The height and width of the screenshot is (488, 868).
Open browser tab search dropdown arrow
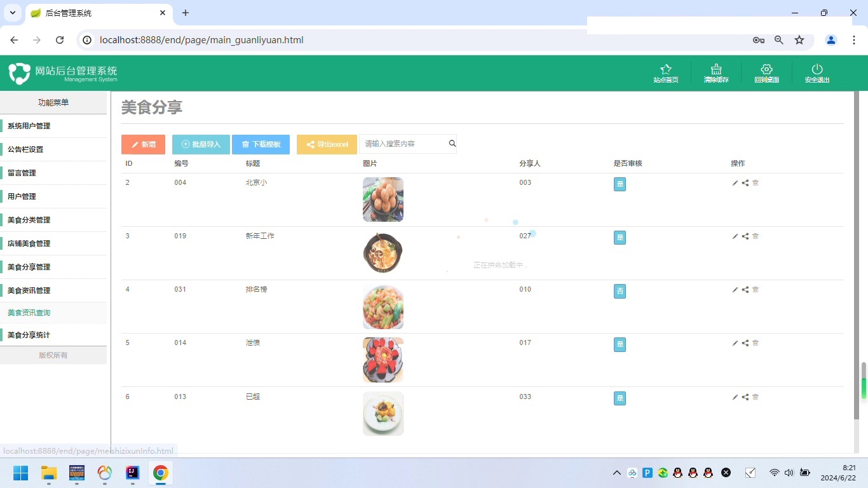12,13
